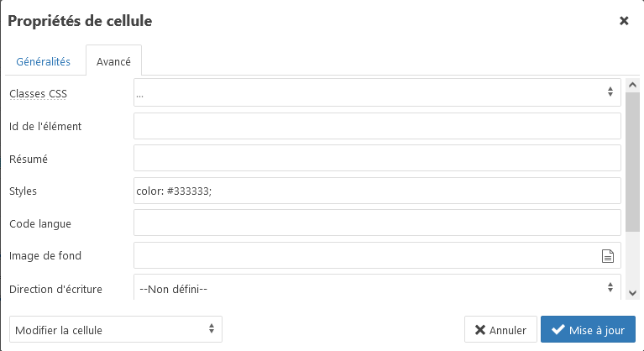
Task: Click the Classes CSS label
Action: click(38, 94)
